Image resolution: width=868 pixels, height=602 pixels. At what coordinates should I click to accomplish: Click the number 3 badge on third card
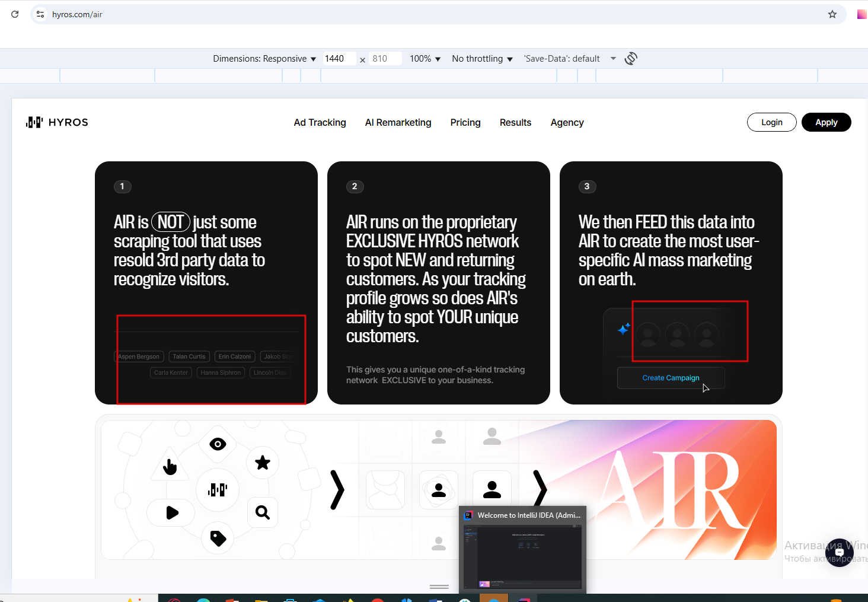pyautogui.click(x=587, y=186)
